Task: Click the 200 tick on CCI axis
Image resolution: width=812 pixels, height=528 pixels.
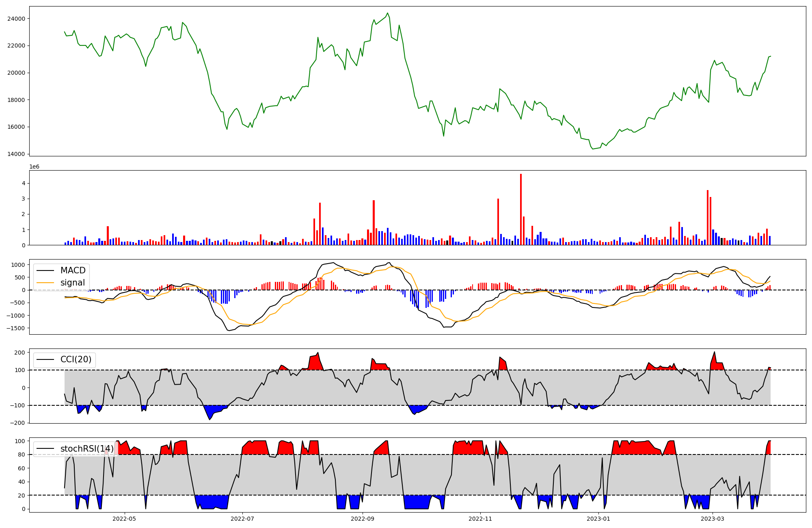Action: (19, 353)
